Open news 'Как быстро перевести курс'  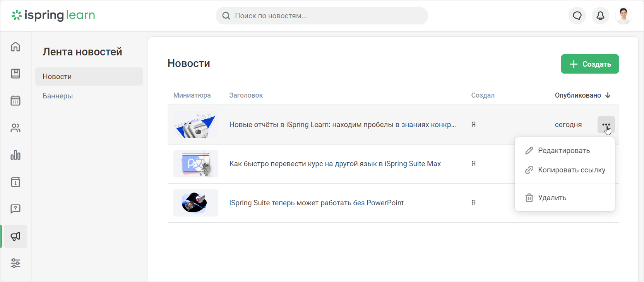tap(335, 164)
